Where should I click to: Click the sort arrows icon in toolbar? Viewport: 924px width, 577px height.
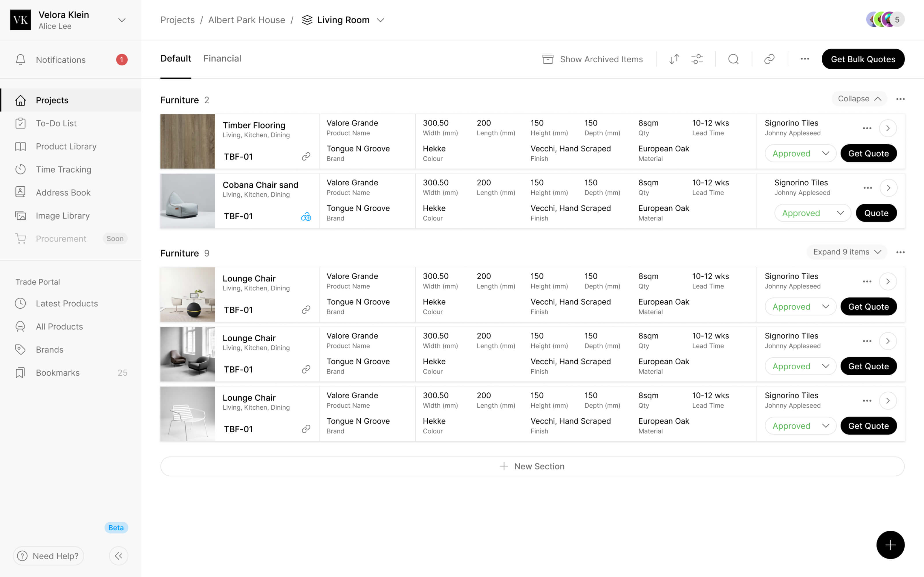(x=674, y=59)
